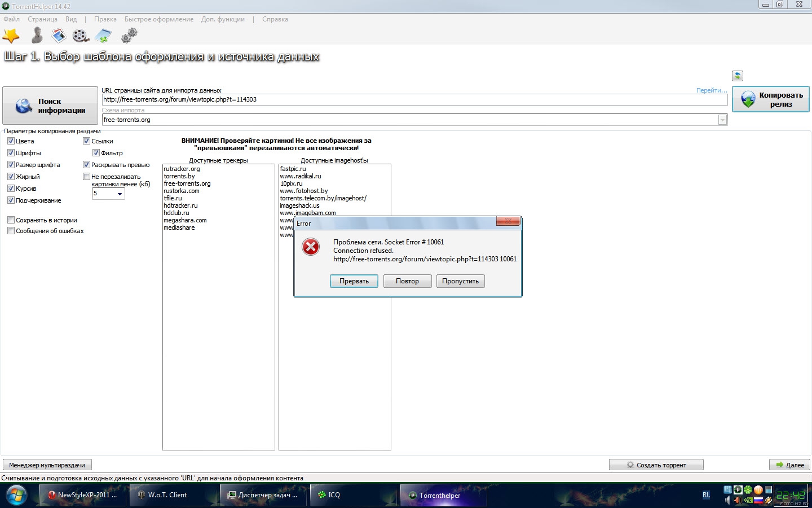The image size is (812, 508).
Task: Enable Сохранять в истории checkbox
Action: click(x=11, y=220)
